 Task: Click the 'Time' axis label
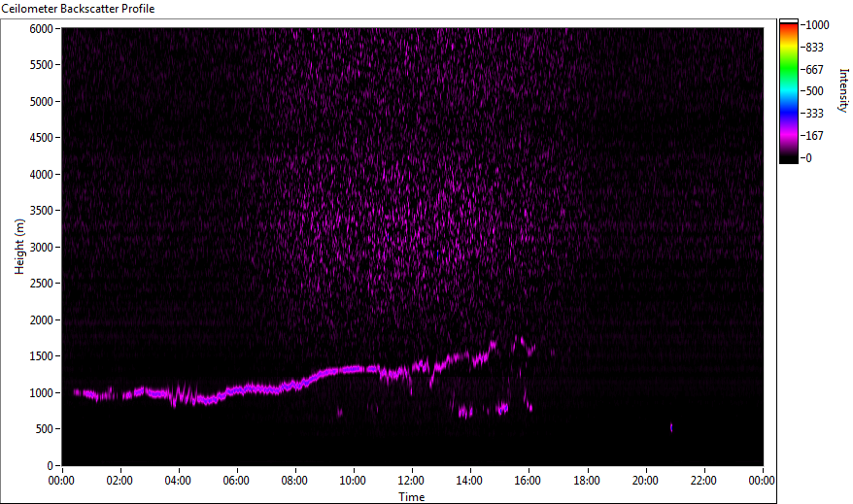[411, 497]
